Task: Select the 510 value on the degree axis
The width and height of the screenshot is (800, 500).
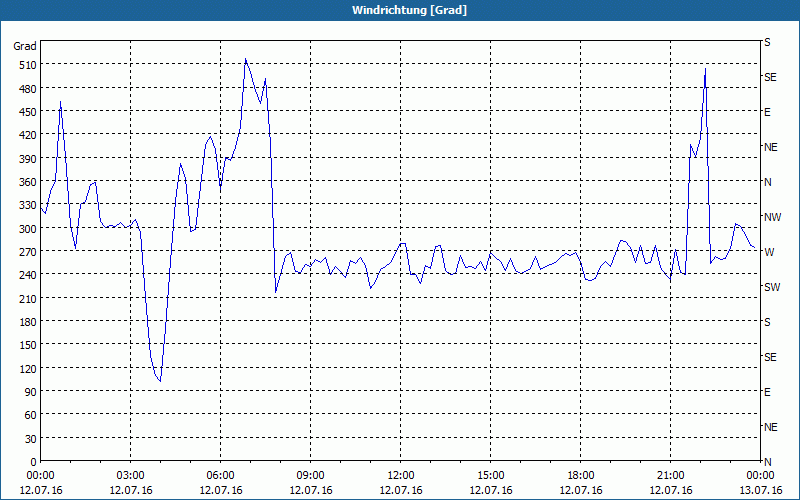Action: click(28, 65)
